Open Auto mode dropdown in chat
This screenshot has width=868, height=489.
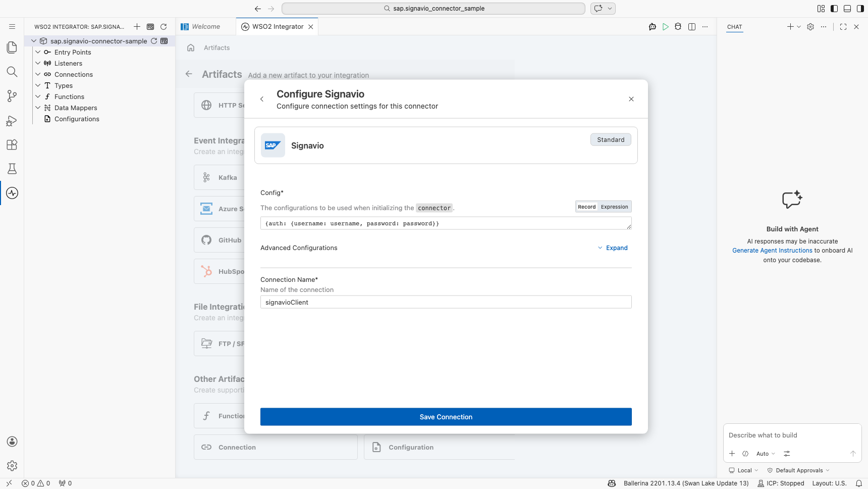tap(766, 454)
